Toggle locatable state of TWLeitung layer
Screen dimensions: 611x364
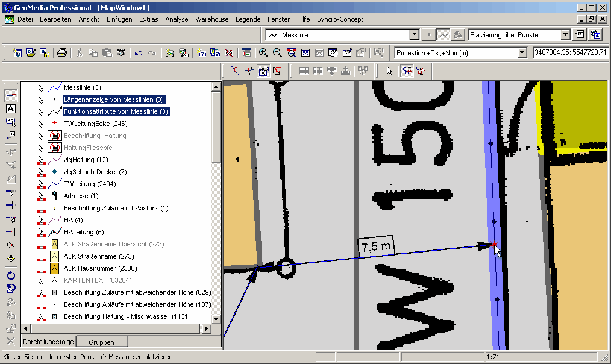coord(41,184)
